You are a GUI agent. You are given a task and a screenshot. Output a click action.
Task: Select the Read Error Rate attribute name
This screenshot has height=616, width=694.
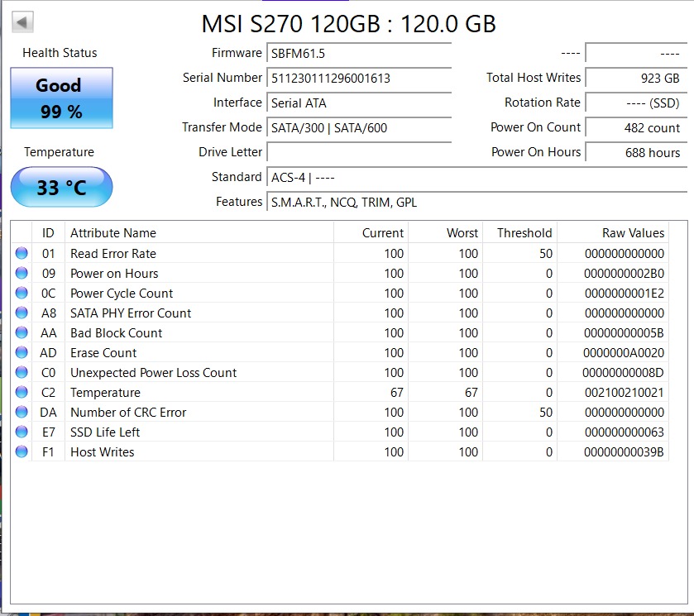pos(113,254)
